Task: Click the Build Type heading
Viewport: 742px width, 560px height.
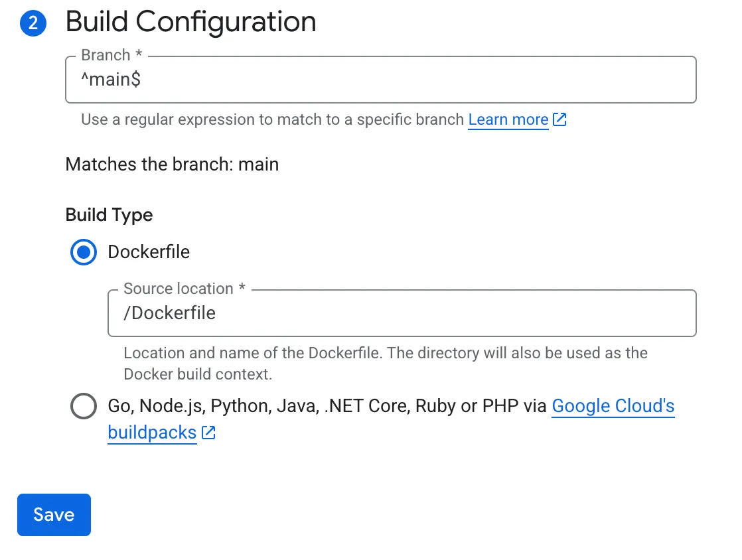Action: (109, 214)
